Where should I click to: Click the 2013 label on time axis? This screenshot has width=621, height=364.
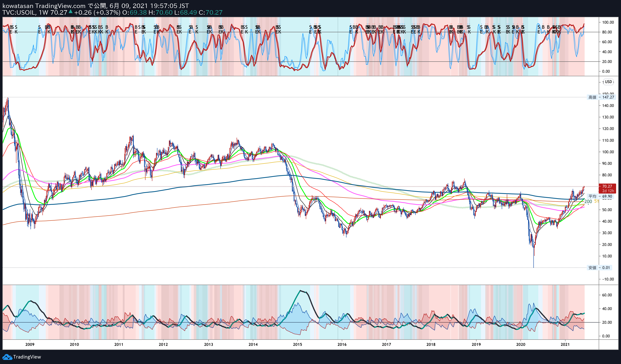coord(208,344)
